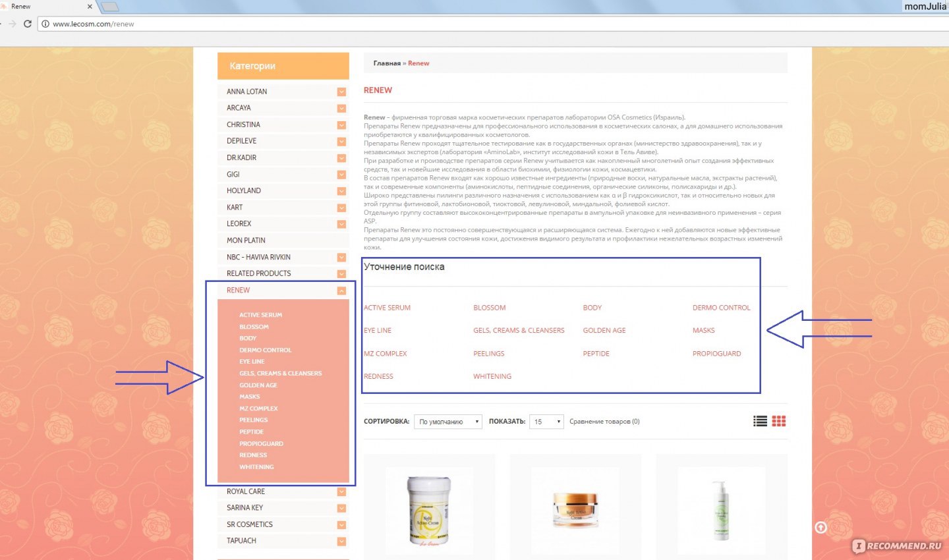Expand the TAPUACH category arrow

(341, 542)
